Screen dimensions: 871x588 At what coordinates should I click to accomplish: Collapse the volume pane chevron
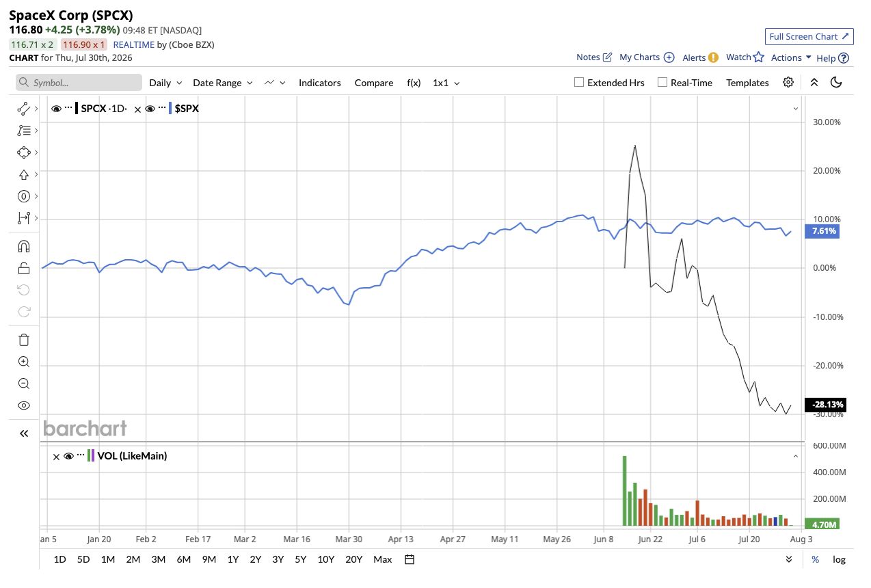tap(796, 456)
